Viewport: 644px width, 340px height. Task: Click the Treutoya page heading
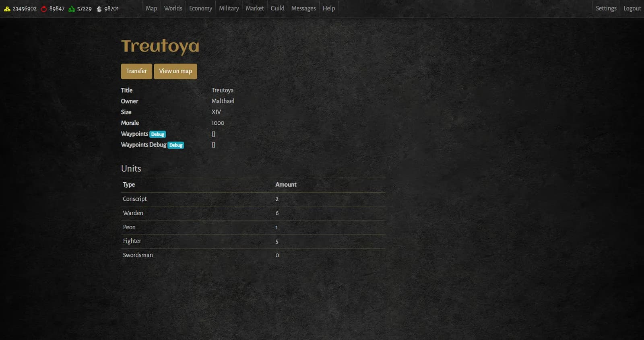160,47
